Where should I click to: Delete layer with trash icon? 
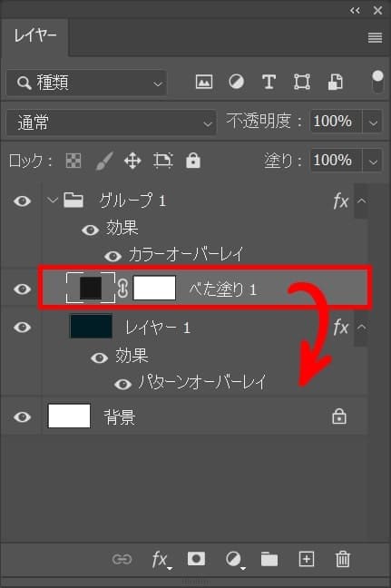click(x=342, y=559)
